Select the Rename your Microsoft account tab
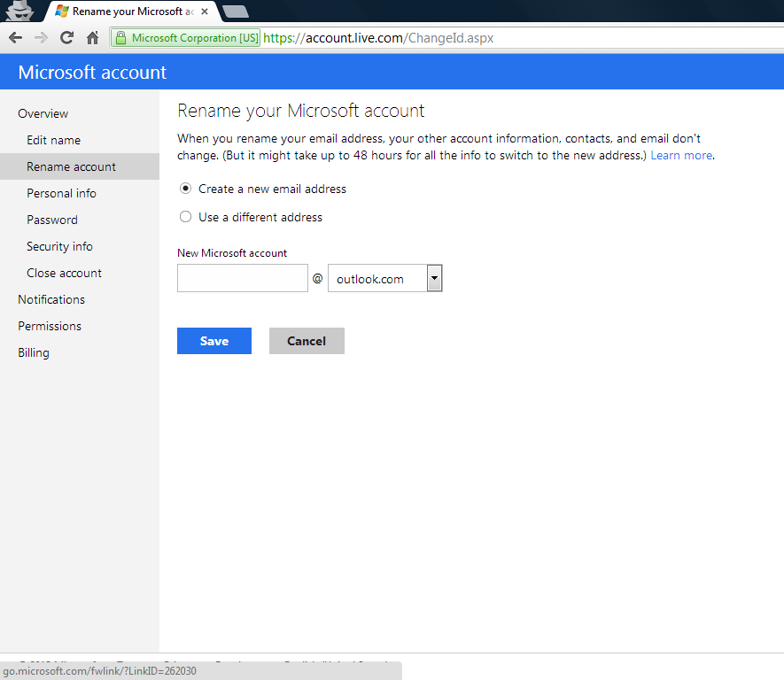 click(133, 12)
